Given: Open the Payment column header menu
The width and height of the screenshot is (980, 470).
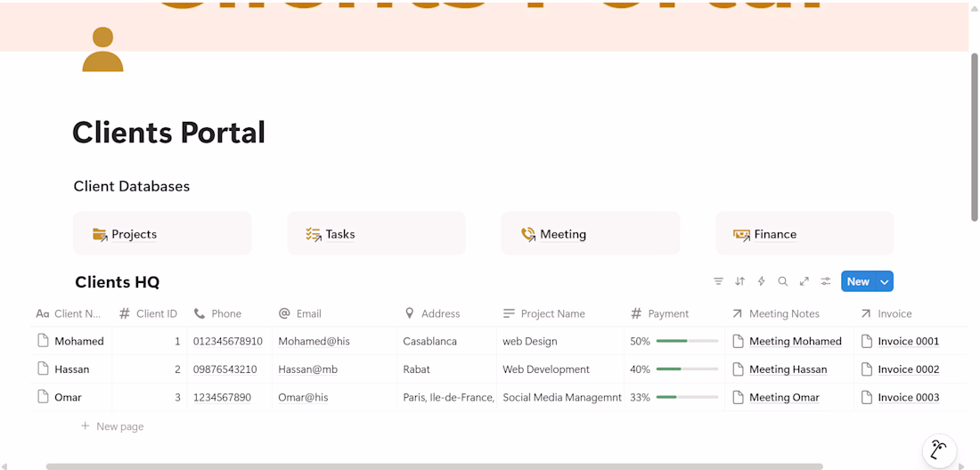Looking at the screenshot, I should (x=674, y=313).
